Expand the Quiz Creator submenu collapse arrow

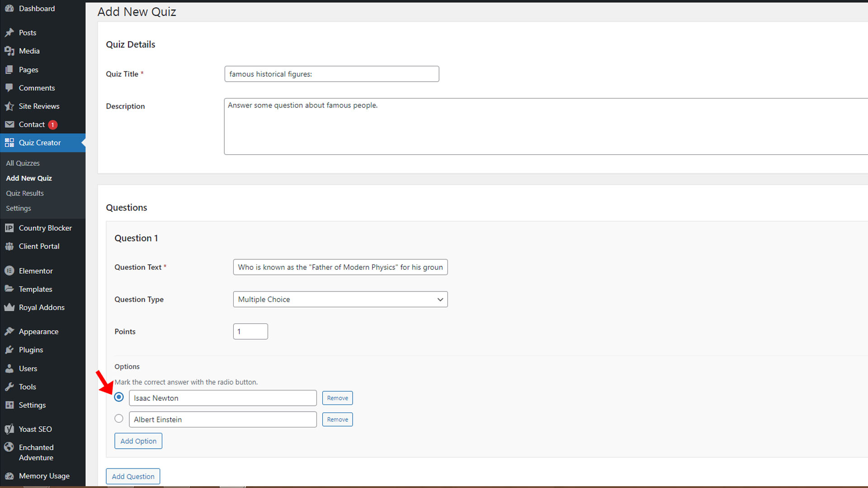click(x=82, y=142)
